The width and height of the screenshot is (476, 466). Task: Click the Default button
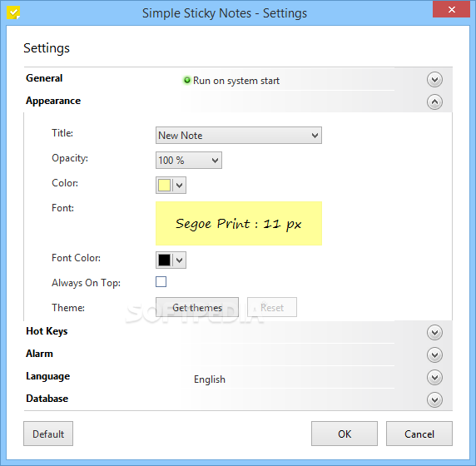48,434
